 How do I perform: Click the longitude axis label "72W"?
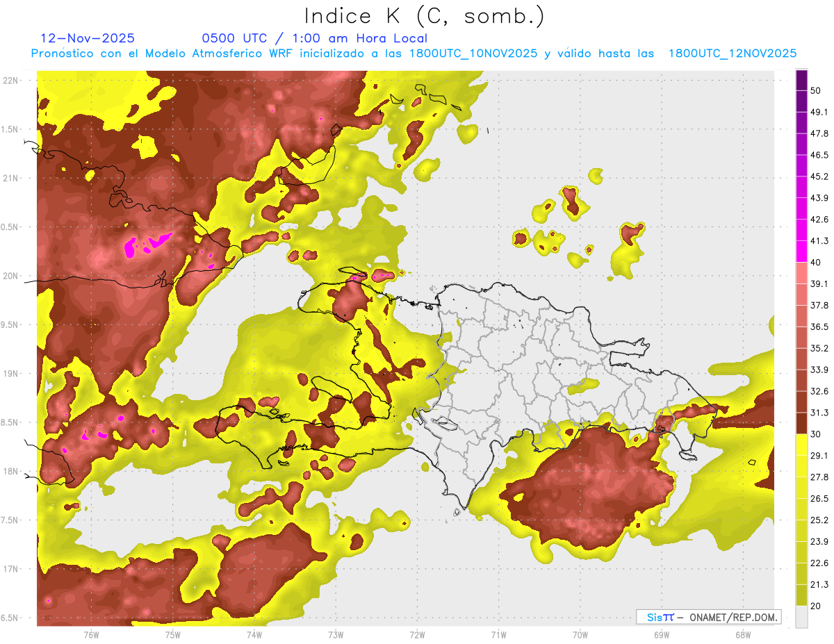click(x=417, y=635)
